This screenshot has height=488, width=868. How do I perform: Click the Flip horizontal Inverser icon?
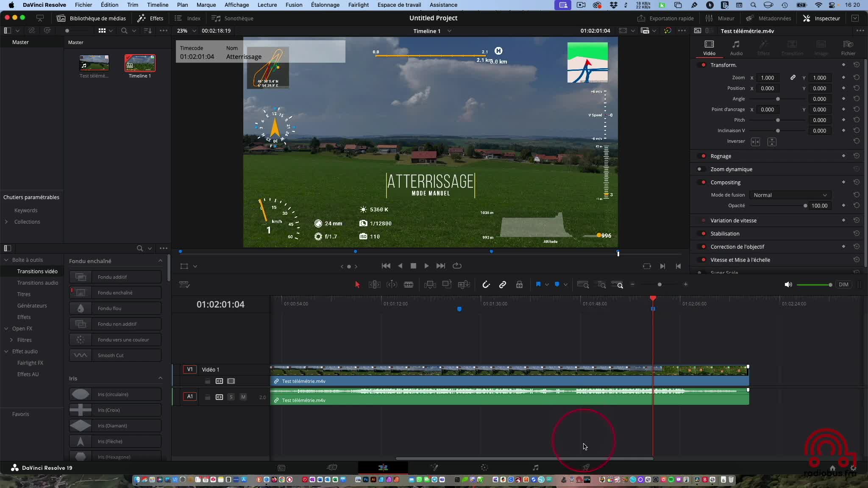[755, 142]
